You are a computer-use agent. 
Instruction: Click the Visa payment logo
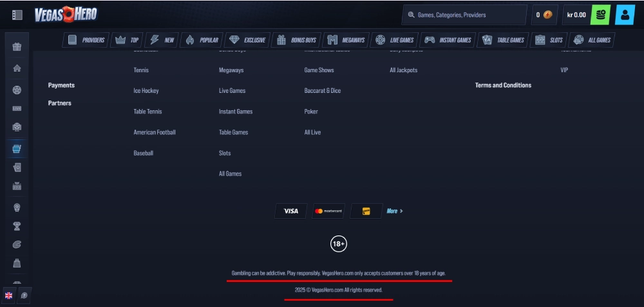291,211
